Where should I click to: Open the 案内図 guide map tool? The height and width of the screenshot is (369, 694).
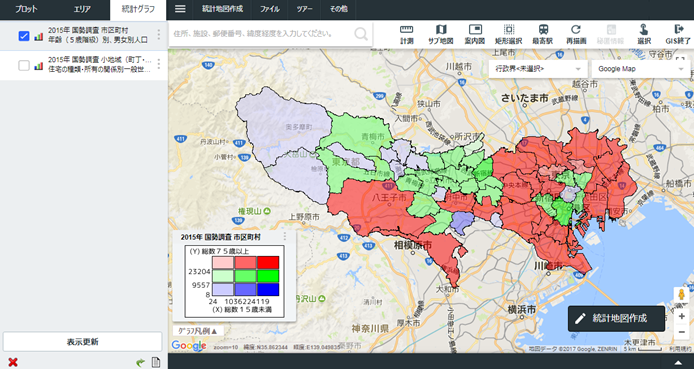point(474,35)
